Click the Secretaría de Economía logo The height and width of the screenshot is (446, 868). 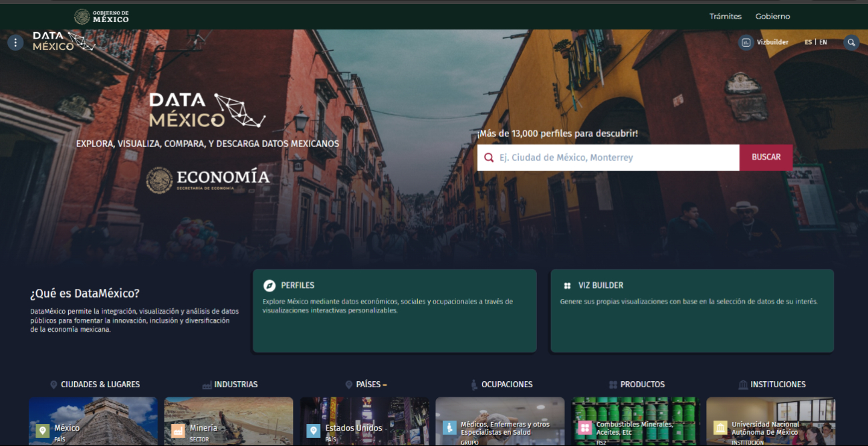click(x=208, y=179)
